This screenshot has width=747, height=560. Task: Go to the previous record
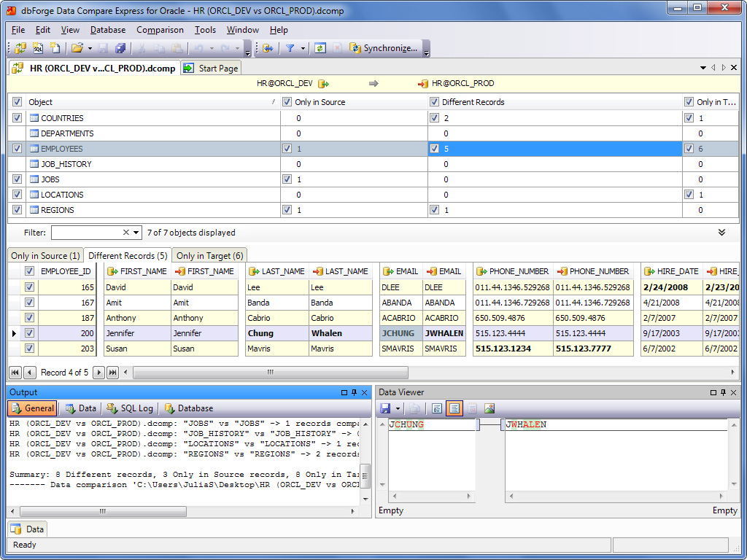[29, 373]
